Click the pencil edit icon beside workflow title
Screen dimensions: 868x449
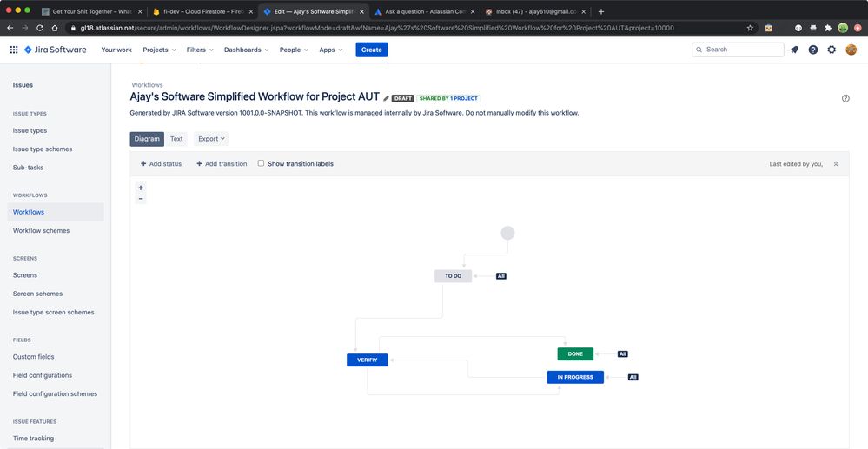tap(386, 98)
